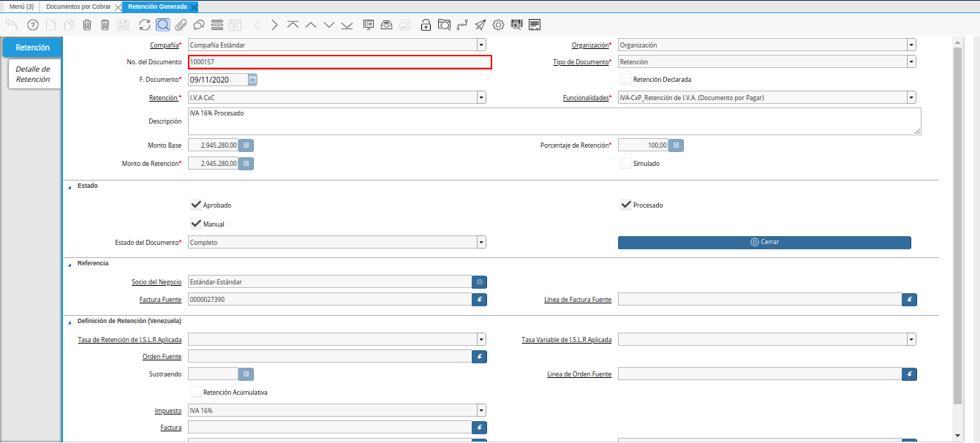980x443 pixels.
Task: Open the Chat bubbles icon
Action: click(198, 25)
